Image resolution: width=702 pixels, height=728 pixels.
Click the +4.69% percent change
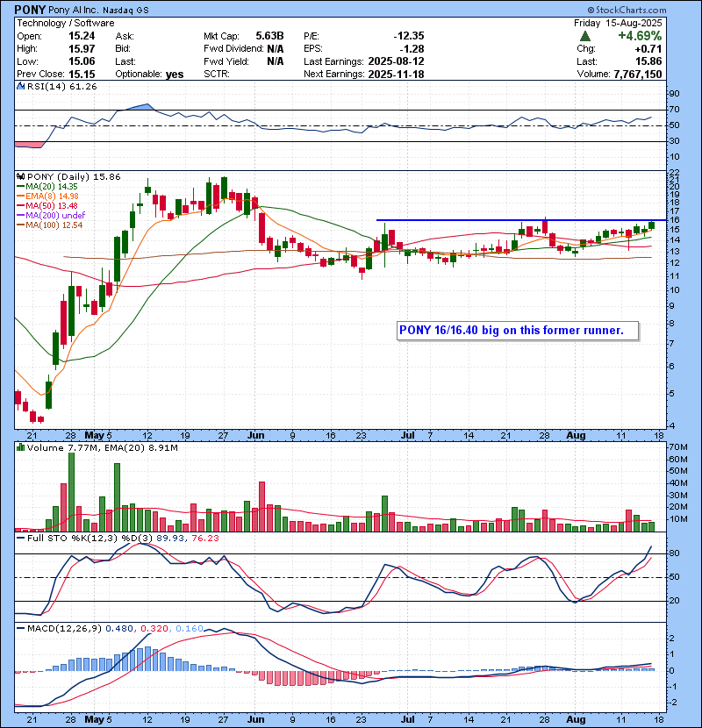[640, 36]
